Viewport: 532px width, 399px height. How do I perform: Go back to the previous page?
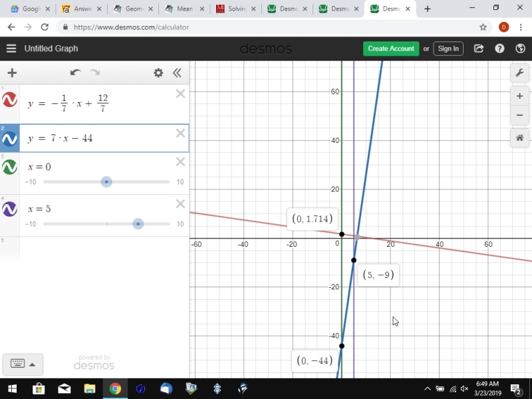click(11, 27)
